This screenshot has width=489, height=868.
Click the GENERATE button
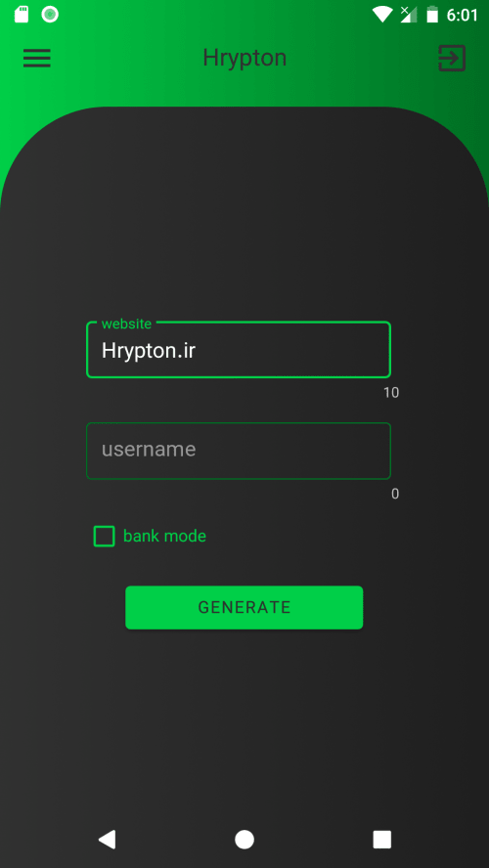(244, 607)
